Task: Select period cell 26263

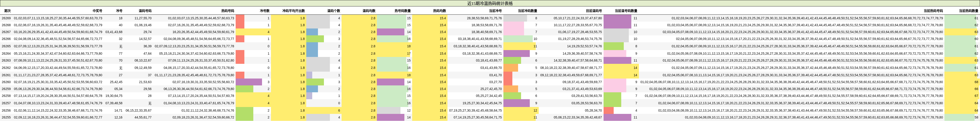Action: coord(6,61)
